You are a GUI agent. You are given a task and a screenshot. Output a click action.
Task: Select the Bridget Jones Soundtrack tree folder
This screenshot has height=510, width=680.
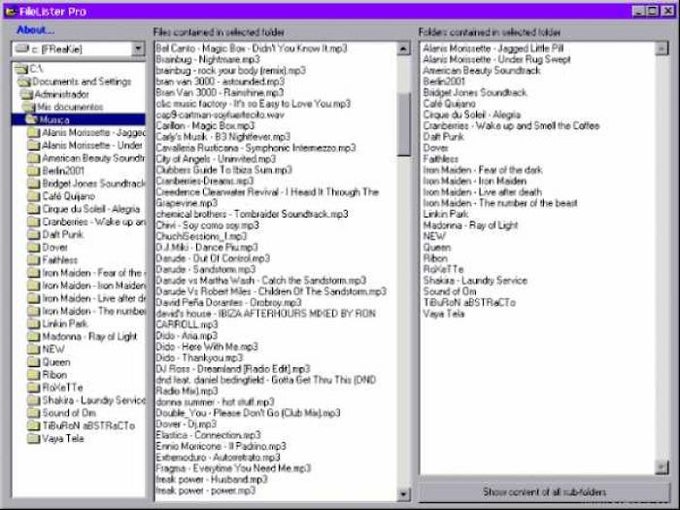point(94,184)
